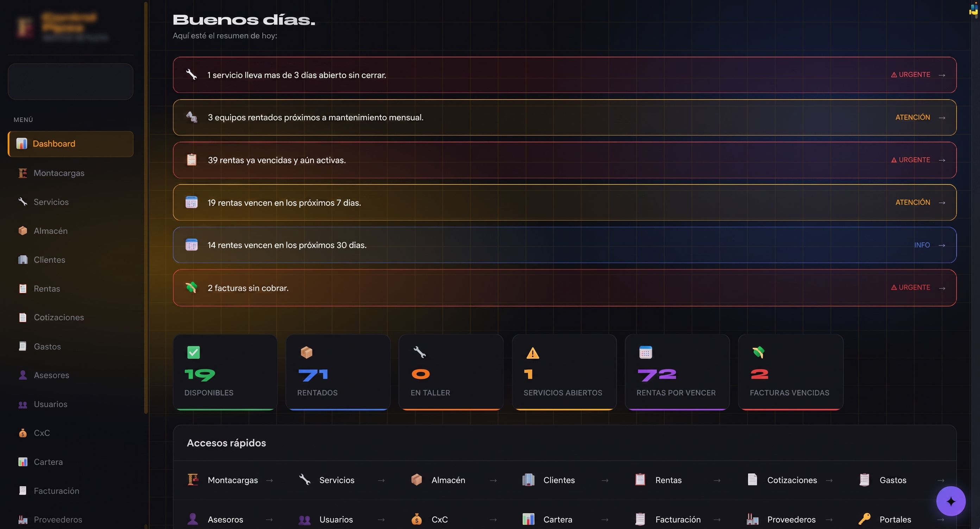This screenshot has width=980, height=529.
Task: Open the 39 rentas ya vencidas alert
Action: (565, 160)
